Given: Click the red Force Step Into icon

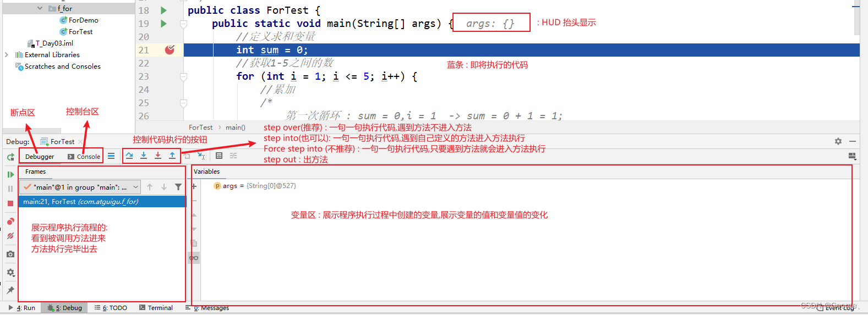Looking at the screenshot, I should coord(158,156).
